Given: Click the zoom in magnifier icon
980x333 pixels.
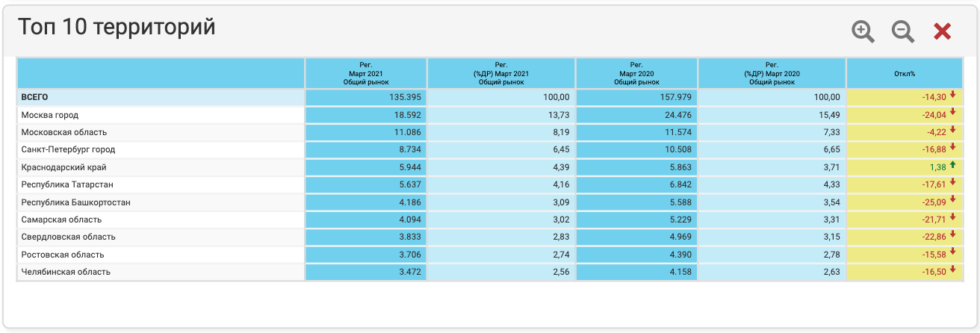Looking at the screenshot, I should click(863, 31).
